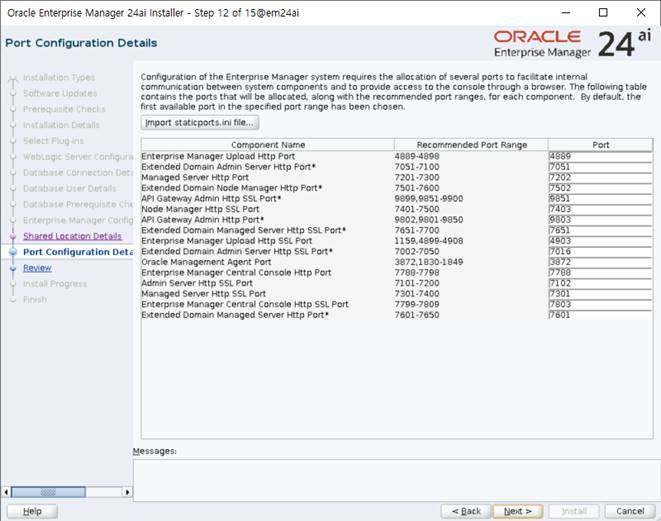
Task: Edit the Extended Domain Admin Server Http SSL Port field 7016
Action: pos(600,251)
